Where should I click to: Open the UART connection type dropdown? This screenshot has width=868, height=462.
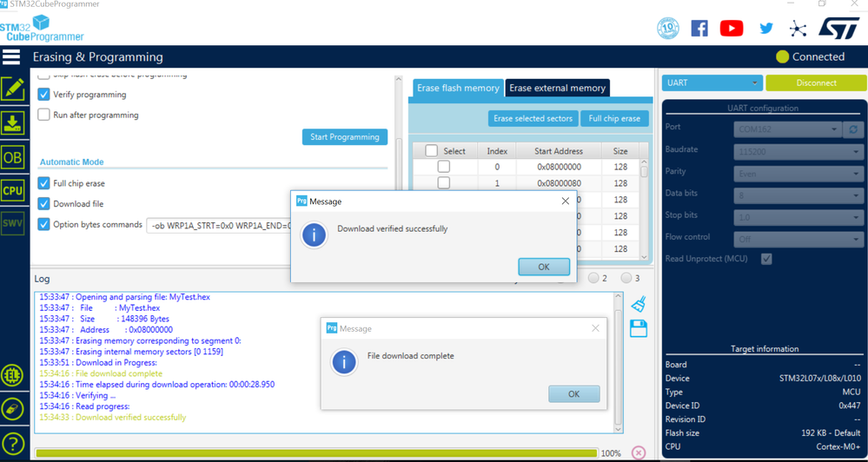[x=712, y=83]
